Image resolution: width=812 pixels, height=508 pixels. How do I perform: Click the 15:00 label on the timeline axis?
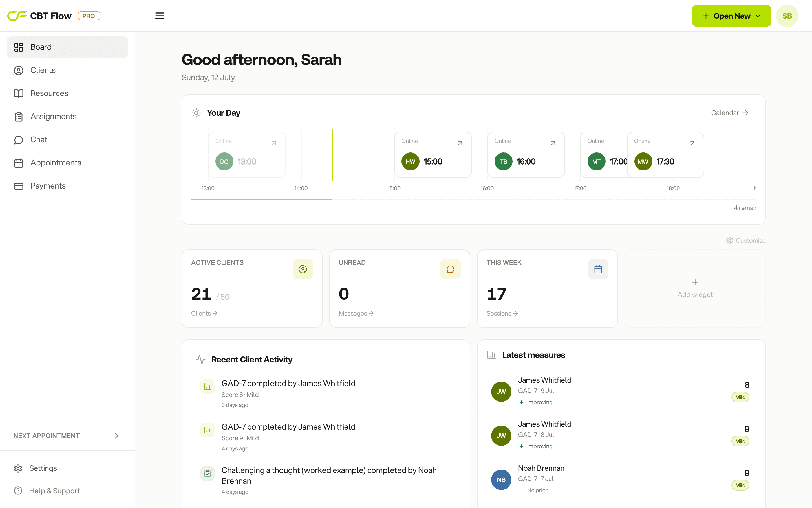point(394,188)
